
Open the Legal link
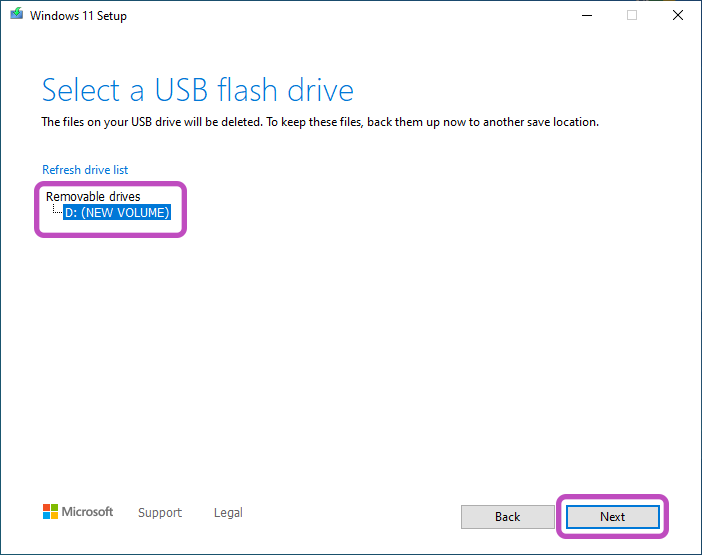(x=228, y=512)
